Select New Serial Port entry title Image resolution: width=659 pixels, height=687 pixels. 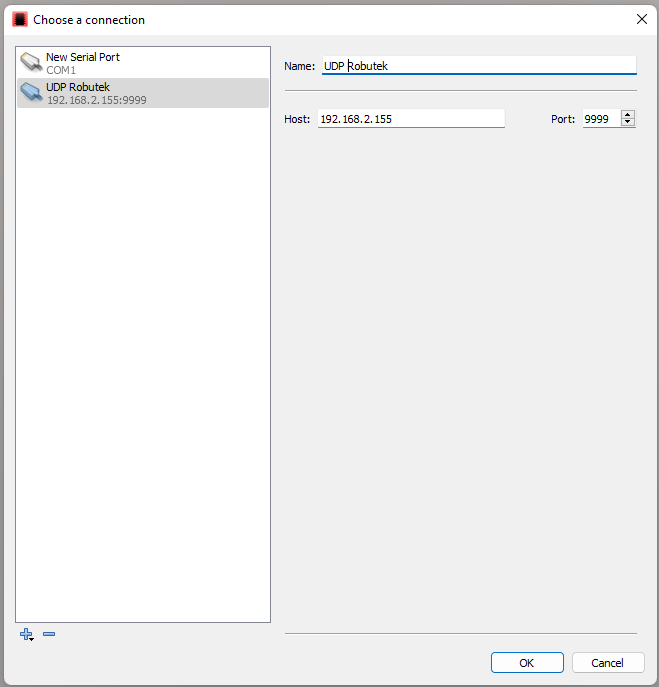click(x=83, y=58)
